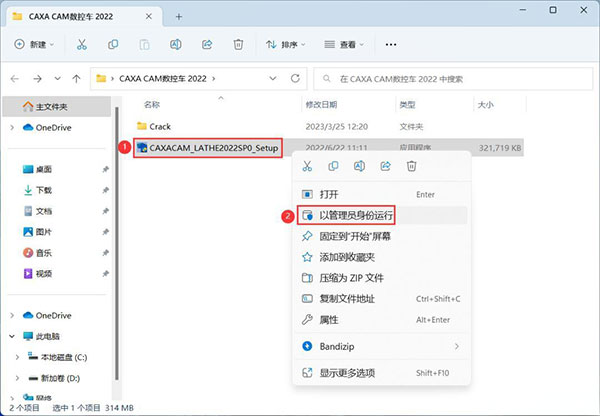Choose 压缩为 ZIP 文件 menu entry
The image size is (600, 416).
point(382,278)
